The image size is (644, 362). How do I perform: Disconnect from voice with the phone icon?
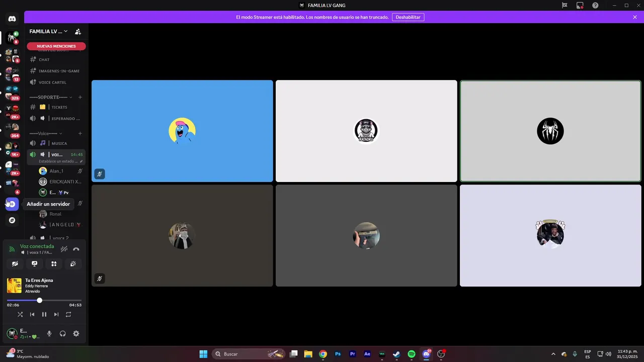click(x=76, y=249)
